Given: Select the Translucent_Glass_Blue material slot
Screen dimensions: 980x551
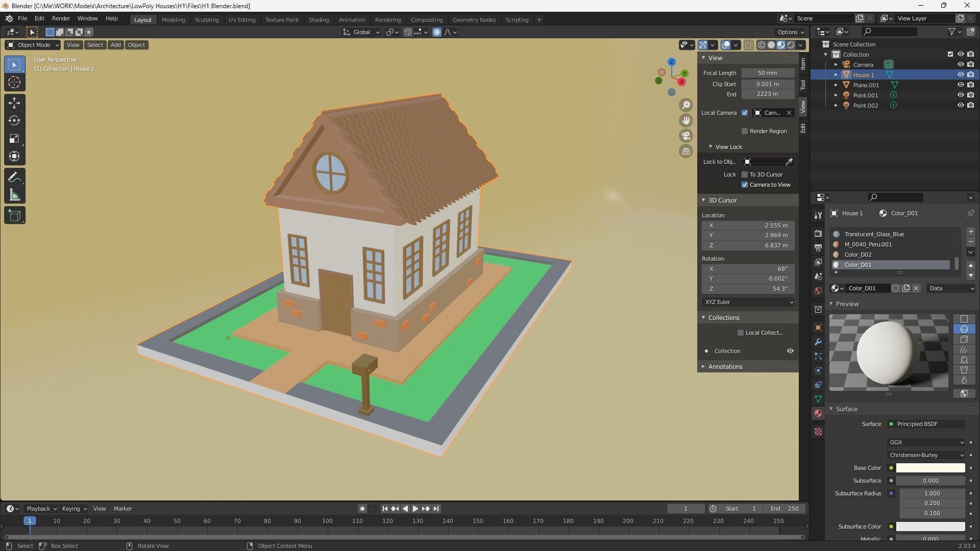Looking at the screenshot, I should coord(890,234).
